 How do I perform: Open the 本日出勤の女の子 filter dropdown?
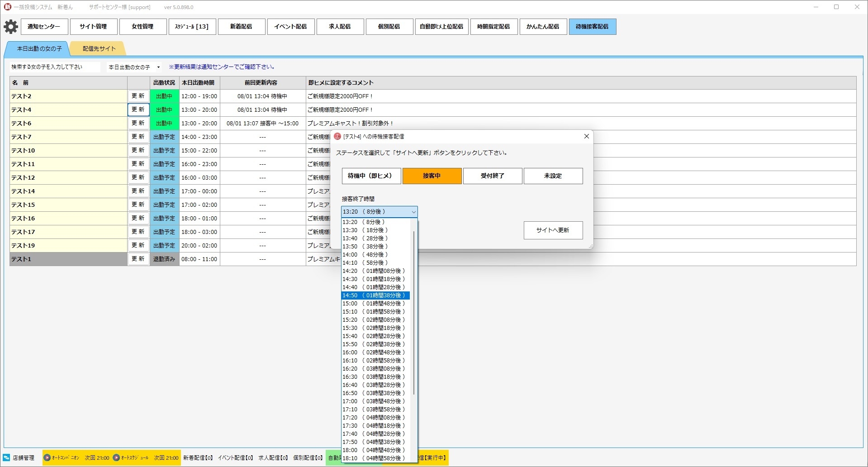point(158,67)
